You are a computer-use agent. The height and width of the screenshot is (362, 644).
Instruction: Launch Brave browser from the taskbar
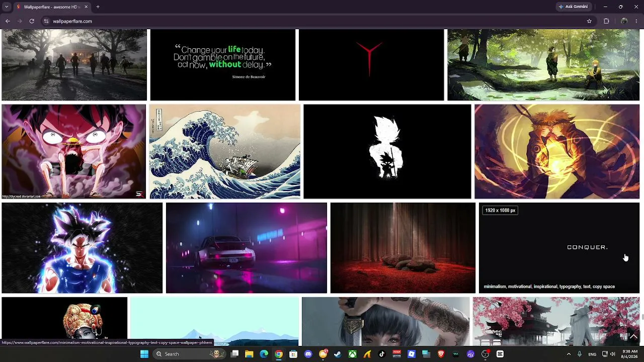(x=441, y=354)
